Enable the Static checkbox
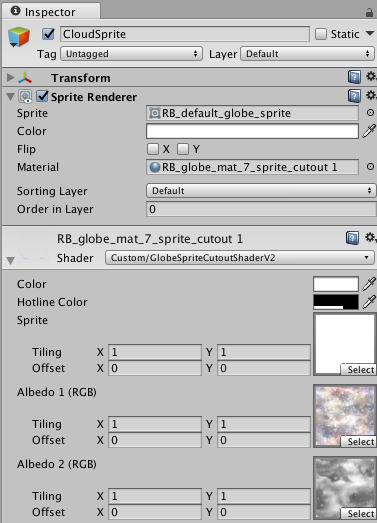The image size is (377, 523). 321,34
